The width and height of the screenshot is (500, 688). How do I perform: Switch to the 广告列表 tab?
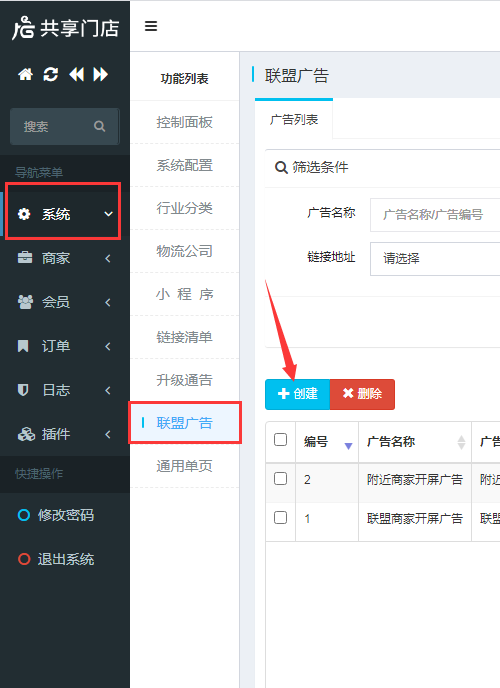click(x=294, y=119)
